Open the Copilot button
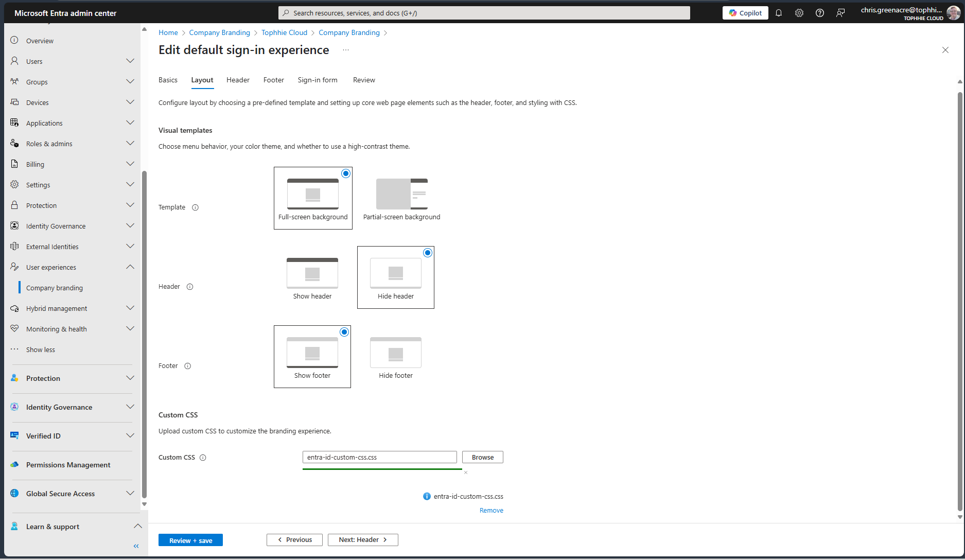This screenshot has height=560, width=965. (745, 13)
